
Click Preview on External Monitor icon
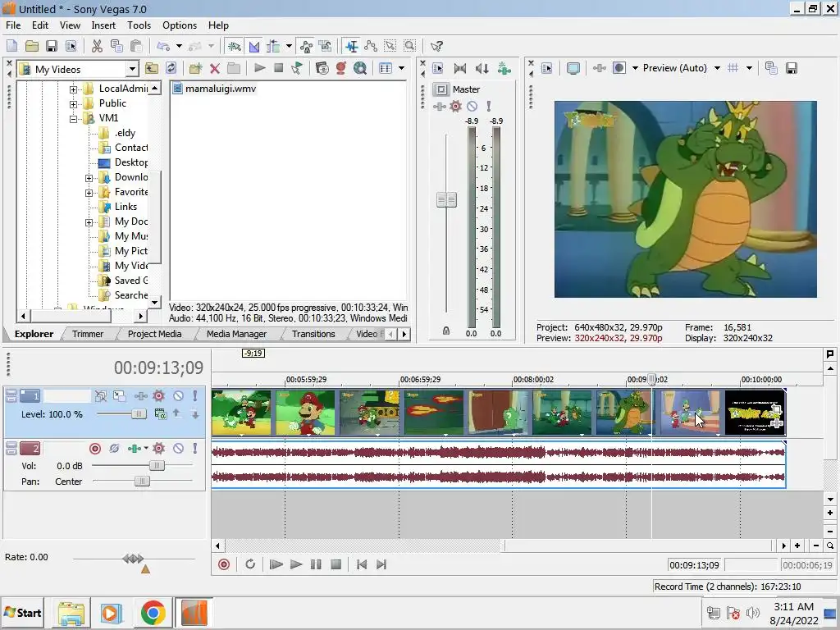pos(573,68)
